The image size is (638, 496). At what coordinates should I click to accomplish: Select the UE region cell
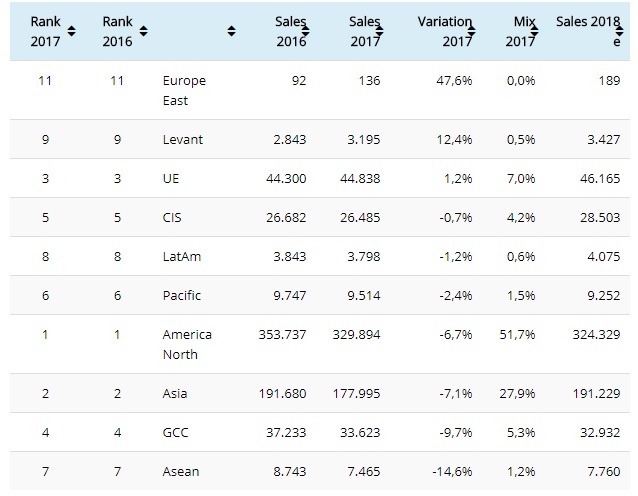(172, 178)
